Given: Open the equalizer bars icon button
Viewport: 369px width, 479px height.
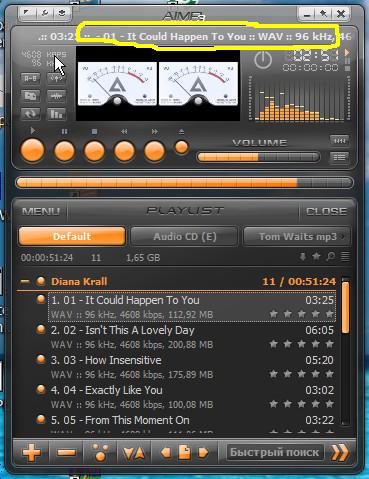Looking at the screenshot, I should pyautogui.click(x=56, y=114).
